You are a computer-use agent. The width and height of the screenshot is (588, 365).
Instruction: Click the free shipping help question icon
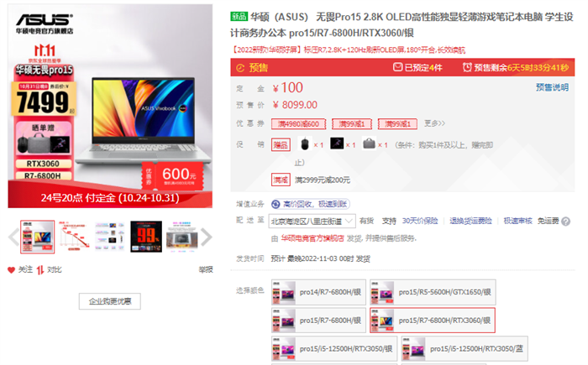click(x=566, y=222)
